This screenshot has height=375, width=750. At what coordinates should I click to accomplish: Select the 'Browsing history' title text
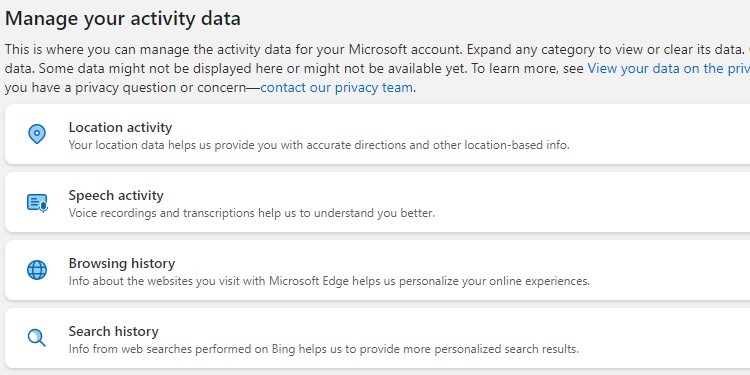tap(121, 263)
